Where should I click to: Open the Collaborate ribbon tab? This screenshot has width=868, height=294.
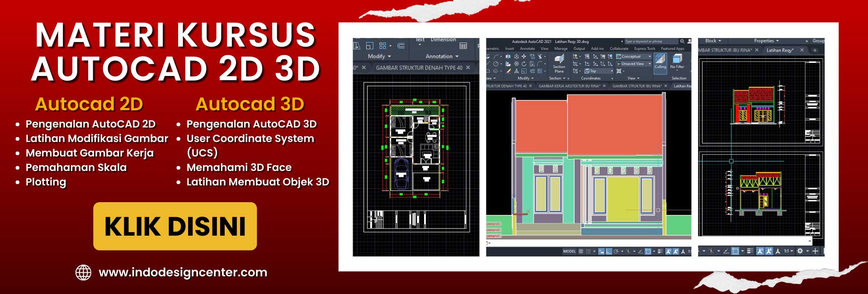click(619, 48)
